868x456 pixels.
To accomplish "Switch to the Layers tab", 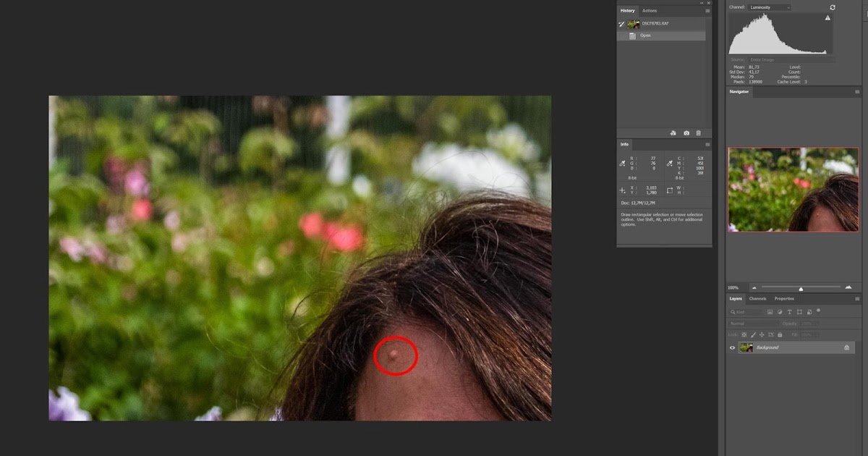I will 736,299.
